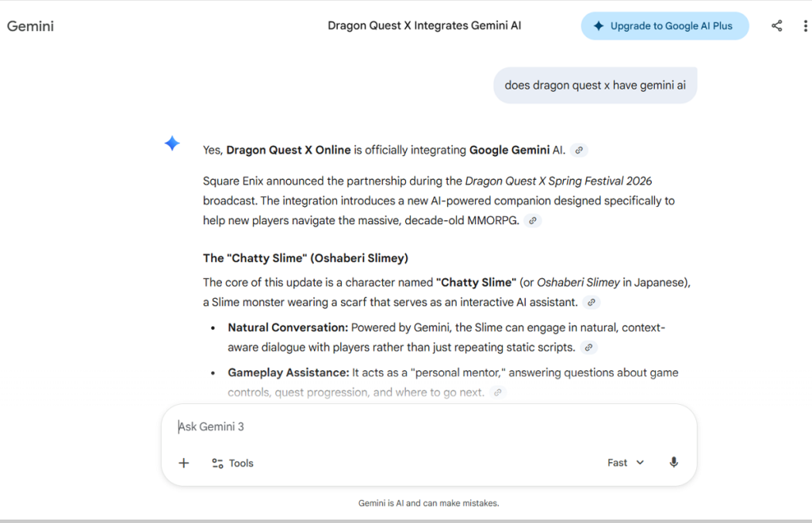Click the Gemini logo in top left
Screen dimensions: 812x523
coord(30,26)
